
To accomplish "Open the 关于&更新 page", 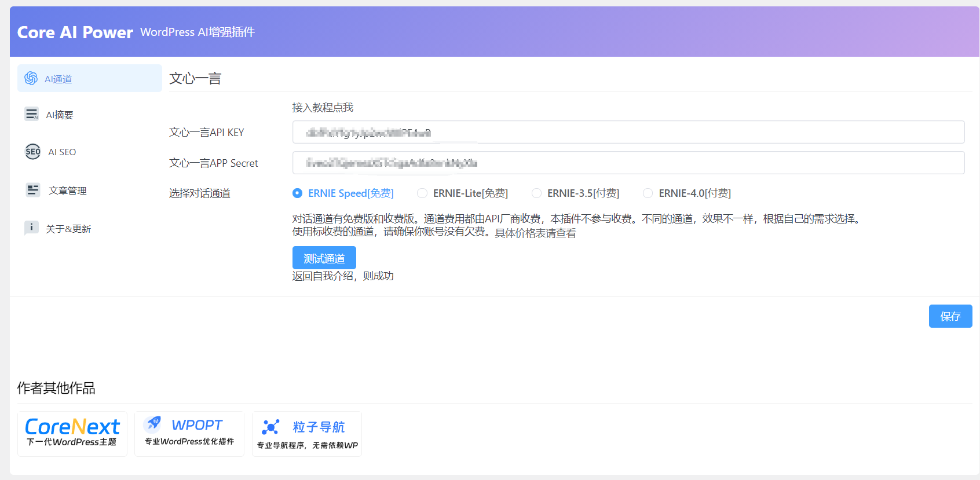I will pos(90,228).
